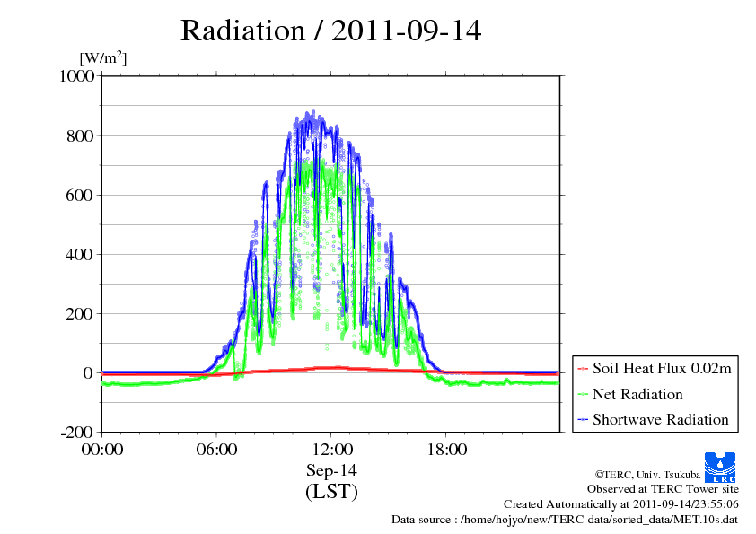The height and width of the screenshot is (534, 756).
Task: Click the y-axis value '800'
Action: pyautogui.click(x=80, y=136)
